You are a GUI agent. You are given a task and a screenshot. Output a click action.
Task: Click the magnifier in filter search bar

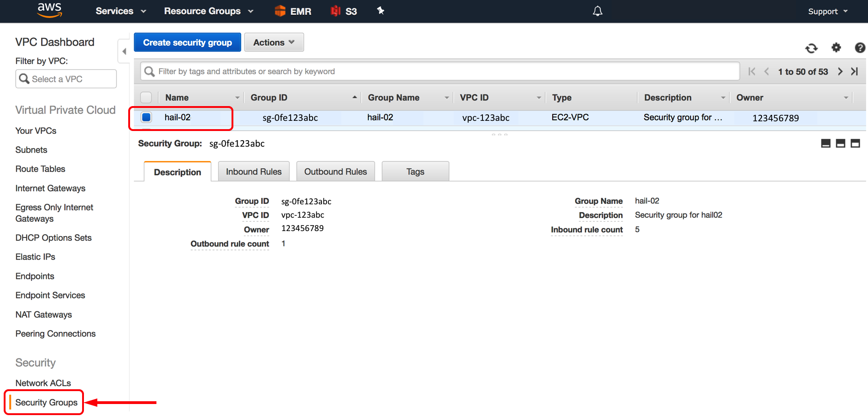point(149,71)
